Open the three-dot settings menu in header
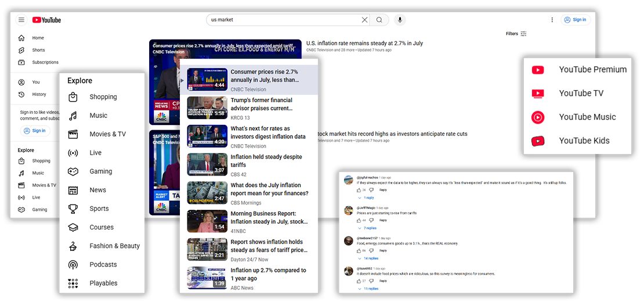Viewport: 644px width, 301px height. click(x=552, y=20)
